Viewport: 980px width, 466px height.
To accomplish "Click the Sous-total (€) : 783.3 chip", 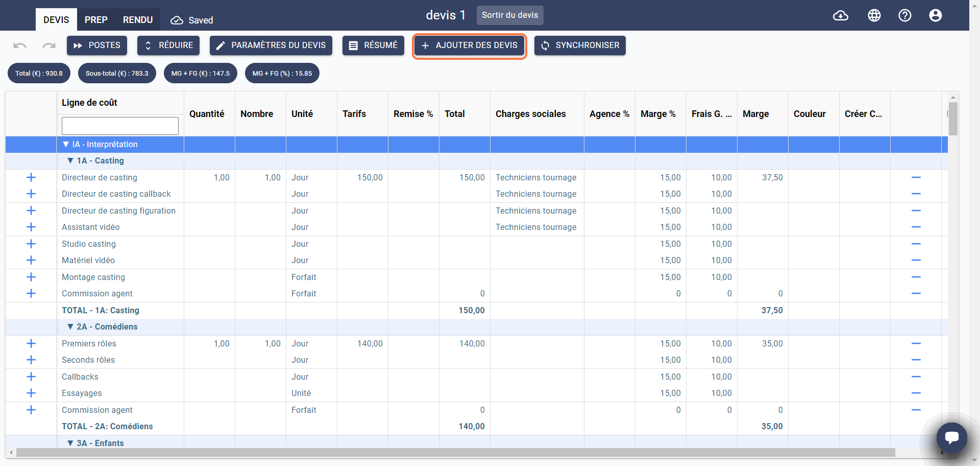I will [x=117, y=73].
